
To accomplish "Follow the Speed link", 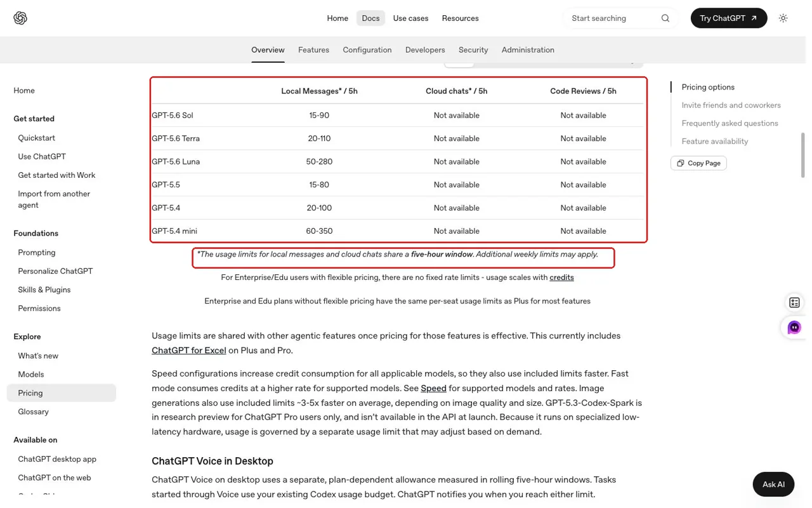I will tap(433, 388).
